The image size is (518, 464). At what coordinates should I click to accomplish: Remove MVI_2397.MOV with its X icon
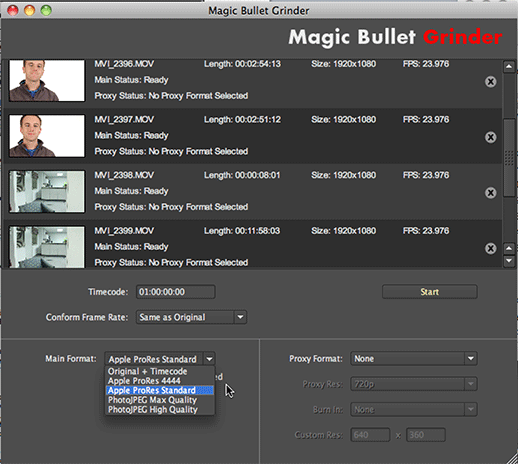tap(490, 137)
